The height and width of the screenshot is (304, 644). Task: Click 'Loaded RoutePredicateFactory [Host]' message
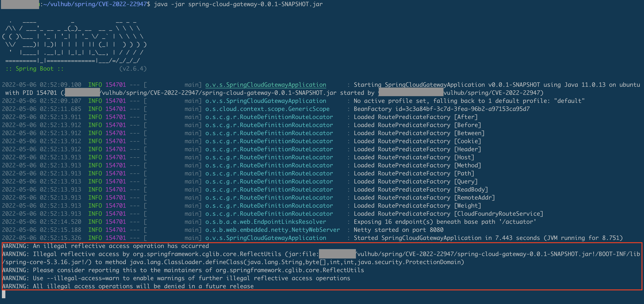pyautogui.click(x=414, y=157)
